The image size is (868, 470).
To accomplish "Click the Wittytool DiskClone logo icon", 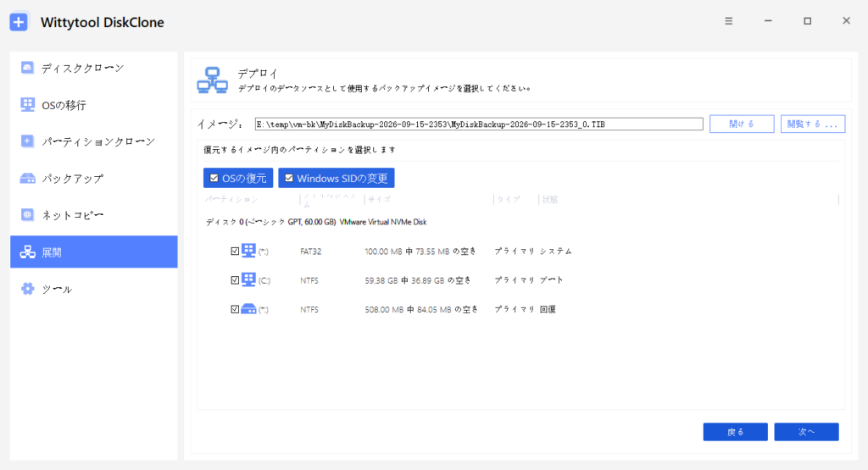I will coord(19,22).
